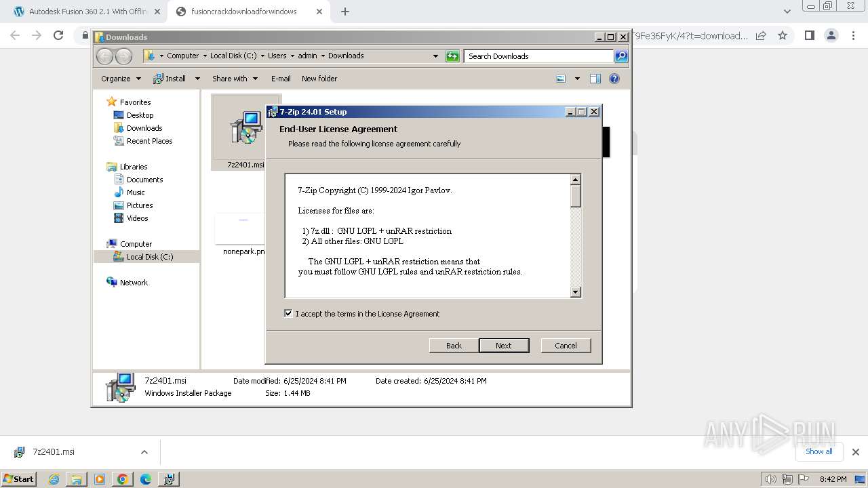
Task: Click the Explorer back navigation arrow
Action: click(x=104, y=56)
